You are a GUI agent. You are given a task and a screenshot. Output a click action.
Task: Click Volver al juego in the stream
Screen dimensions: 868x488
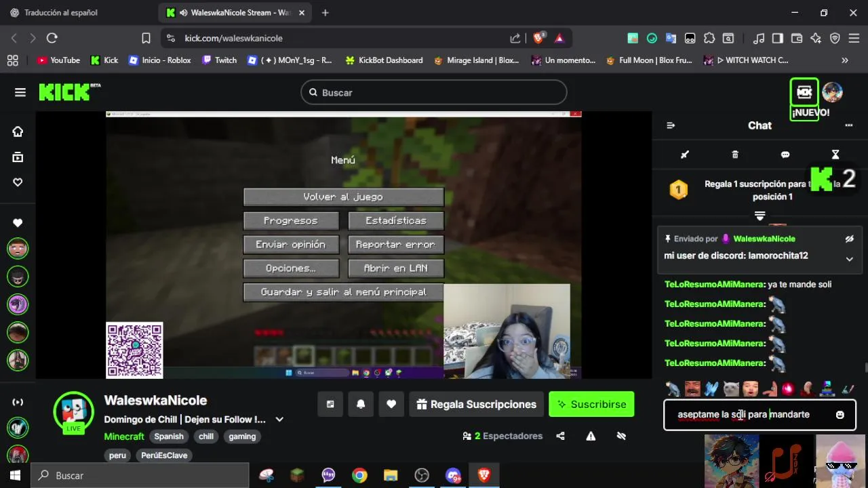click(x=343, y=197)
